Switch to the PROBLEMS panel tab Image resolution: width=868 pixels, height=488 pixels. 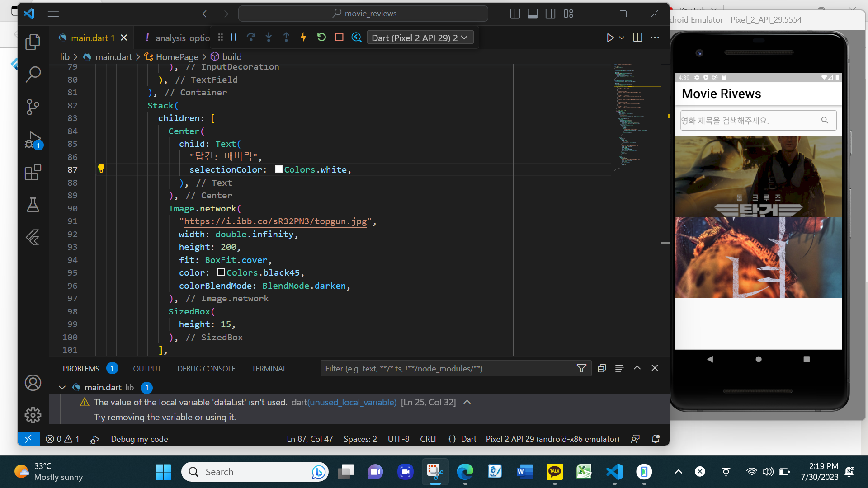pyautogui.click(x=81, y=369)
